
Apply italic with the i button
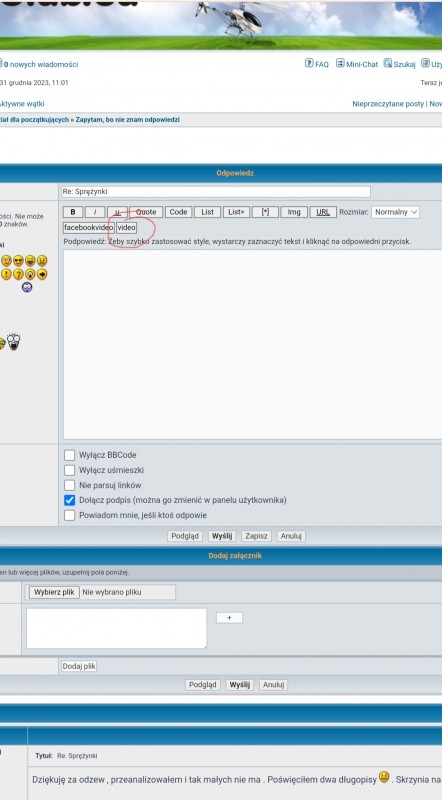tap(95, 212)
